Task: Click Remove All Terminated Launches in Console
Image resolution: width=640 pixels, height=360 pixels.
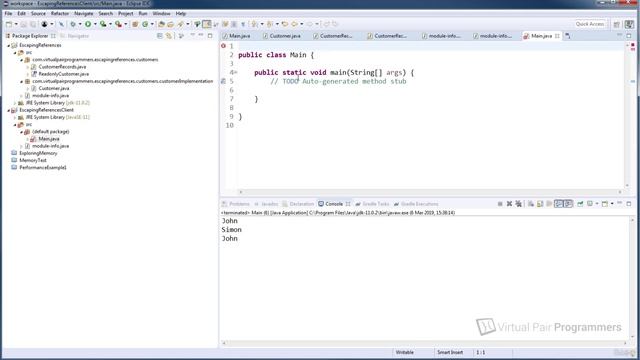Action: [518, 204]
